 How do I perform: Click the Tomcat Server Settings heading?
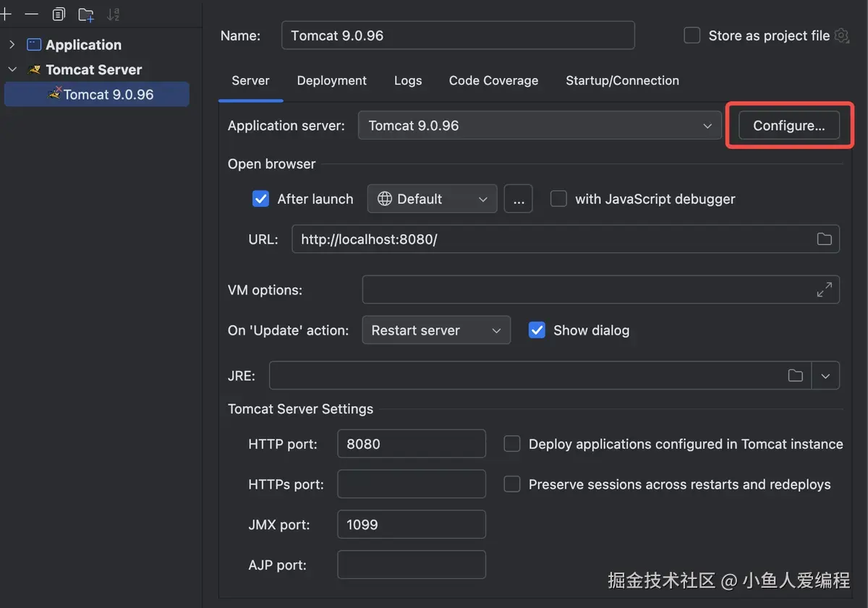pos(300,409)
